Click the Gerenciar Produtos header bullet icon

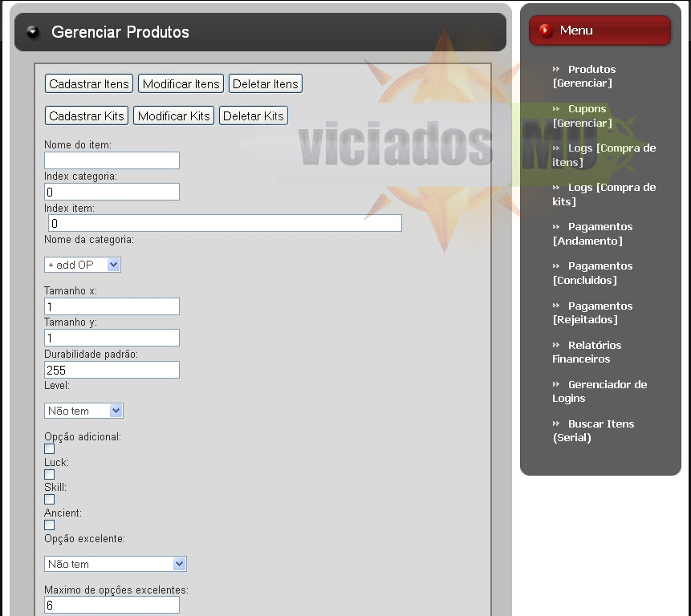[x=33, y=32]
